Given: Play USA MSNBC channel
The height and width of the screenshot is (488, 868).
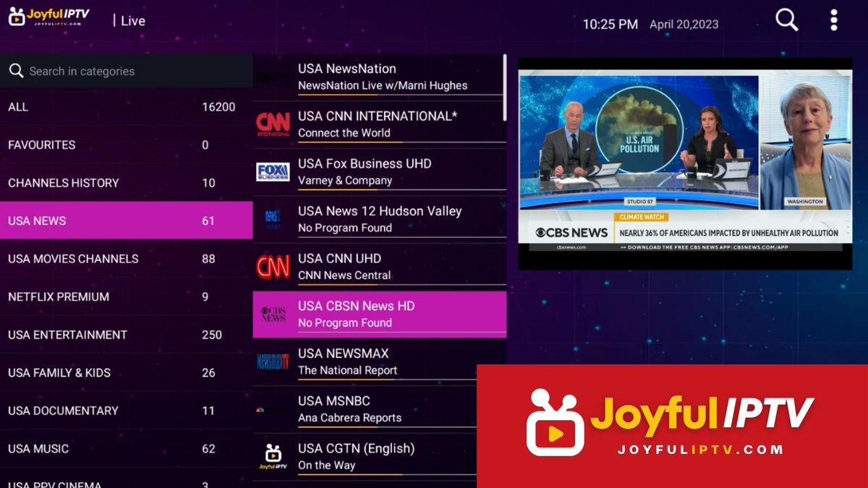Looking at the screenshot, I should click(x=365, y=409).
